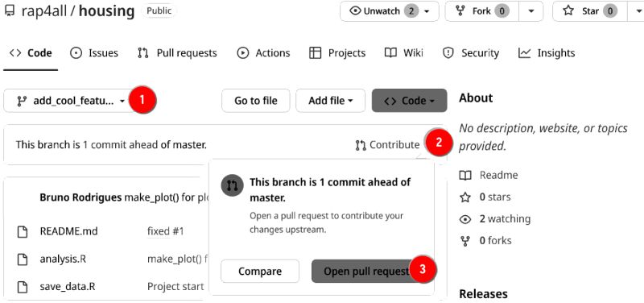Open the Add file dropdown

(331, 101)
